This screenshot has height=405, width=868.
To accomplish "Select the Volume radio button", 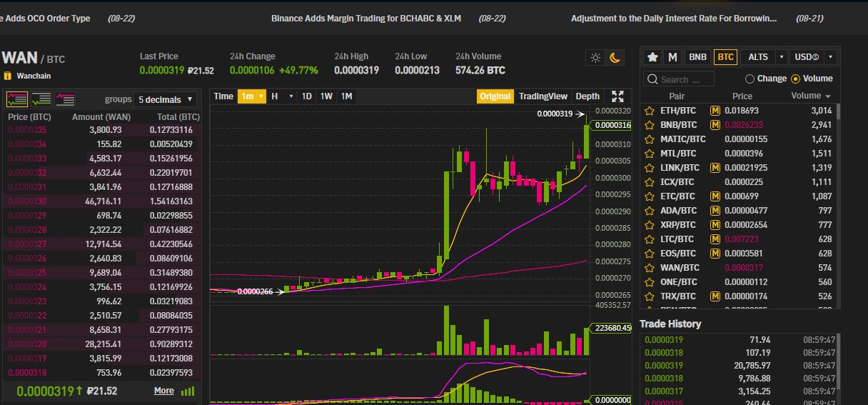I will 796,79.
